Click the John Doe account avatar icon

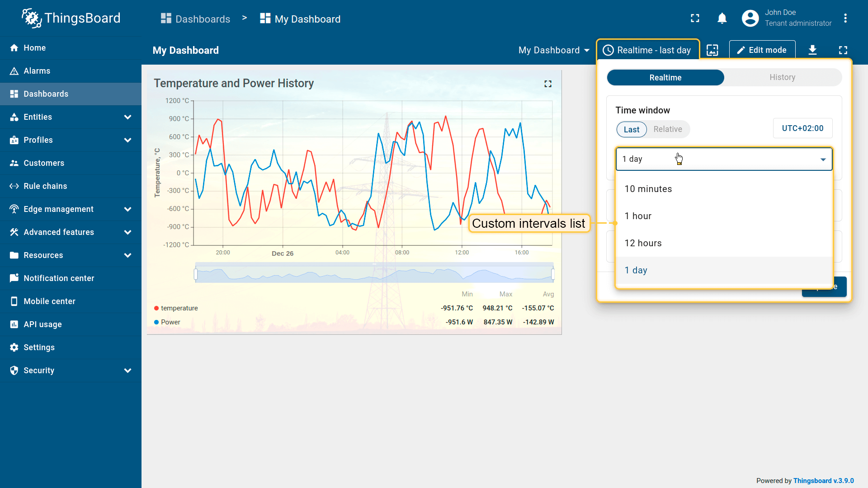click(750, 19)
